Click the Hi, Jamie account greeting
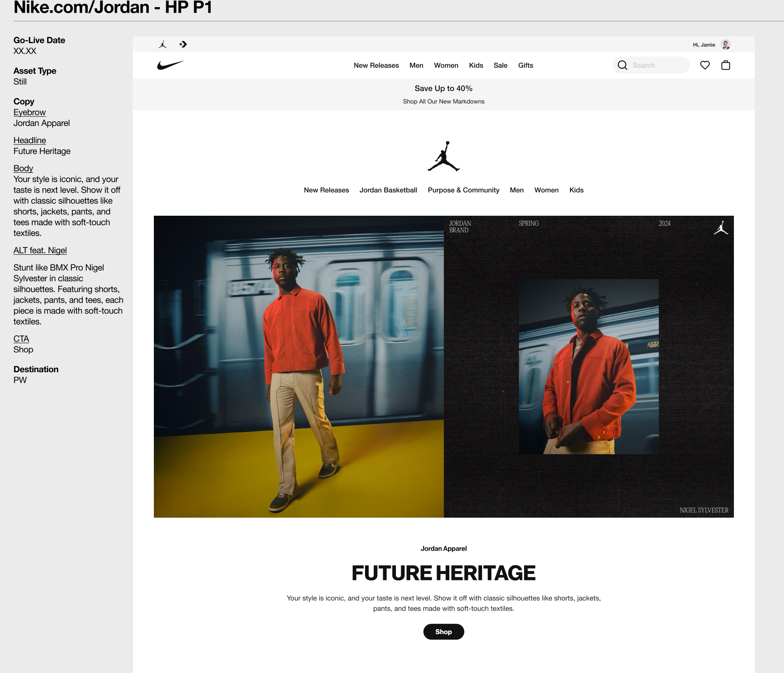This screenshot has height=673, width=784. click(x=704, y=45)
